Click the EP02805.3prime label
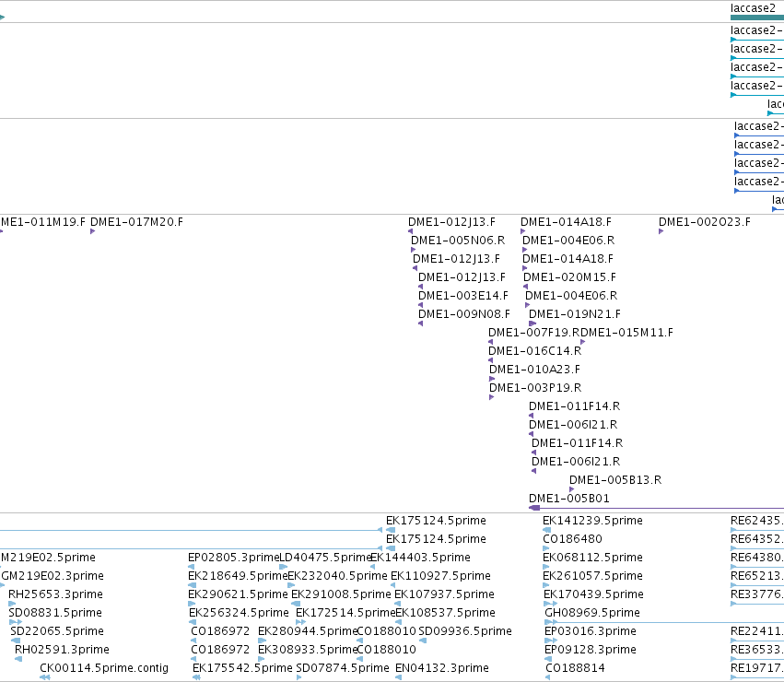Viewport: 784px width, 682px height. coord(233,558)
